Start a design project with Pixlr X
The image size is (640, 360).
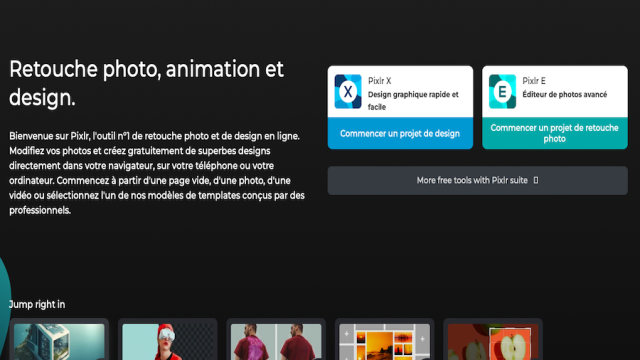click(400, 133)
